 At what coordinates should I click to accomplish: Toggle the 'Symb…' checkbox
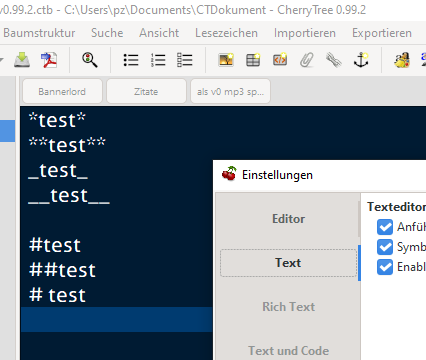tap(385, 247)
